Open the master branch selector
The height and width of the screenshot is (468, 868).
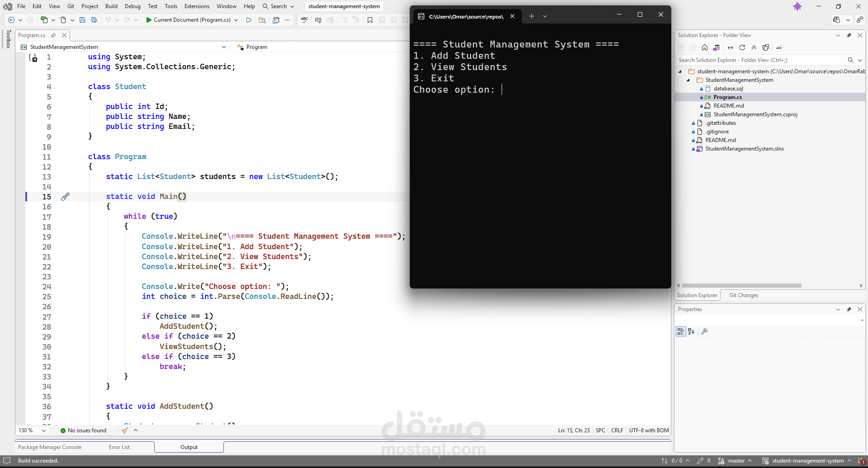[735, 461]
